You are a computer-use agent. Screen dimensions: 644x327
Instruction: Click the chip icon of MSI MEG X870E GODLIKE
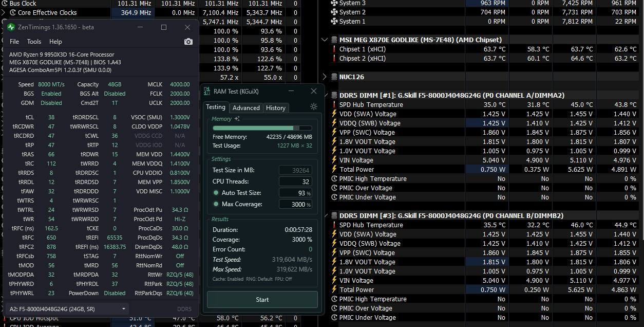pyautogui.click(x=334, y=40)
